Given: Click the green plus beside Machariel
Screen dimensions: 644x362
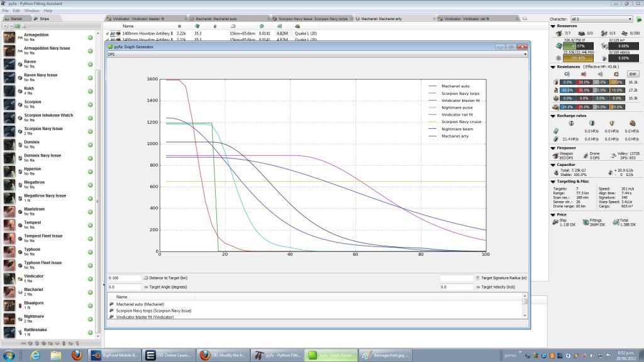Looking at the screenshot, I should click(x=91, y=292).
